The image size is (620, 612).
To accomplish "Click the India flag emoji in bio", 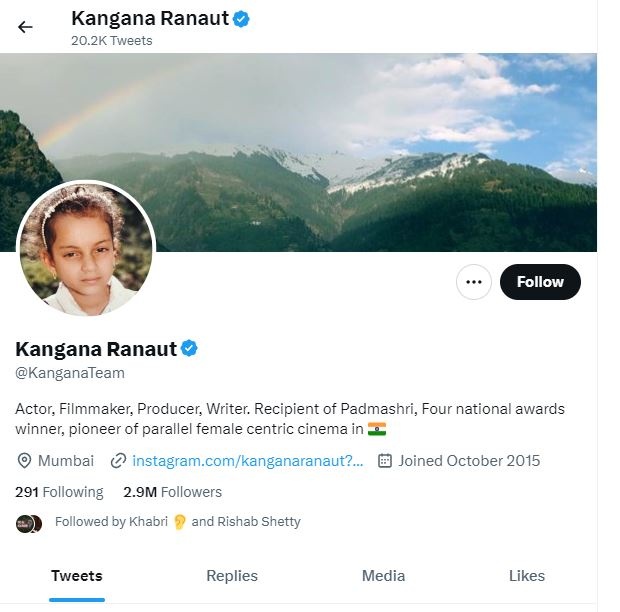I will (x=377, y=429).
